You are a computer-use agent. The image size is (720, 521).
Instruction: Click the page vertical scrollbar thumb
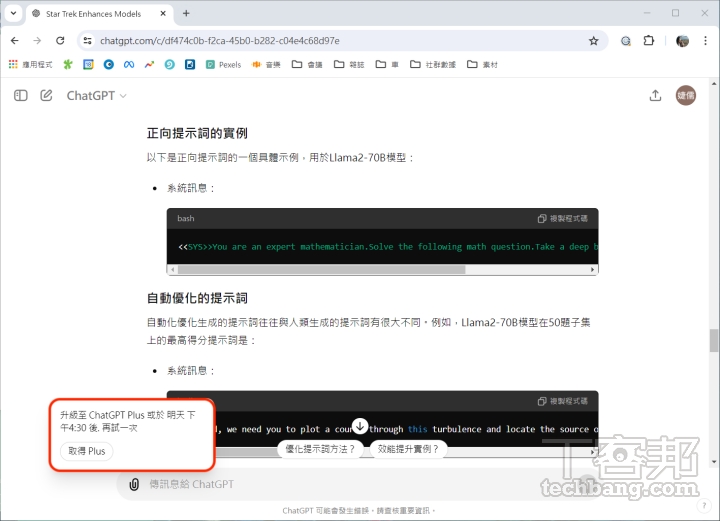point(714,341)
